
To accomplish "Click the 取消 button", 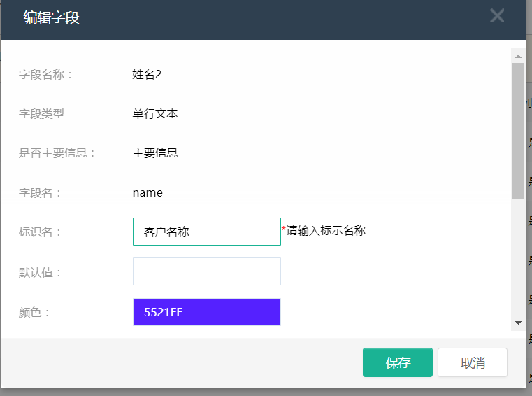I will pos(473,362).
